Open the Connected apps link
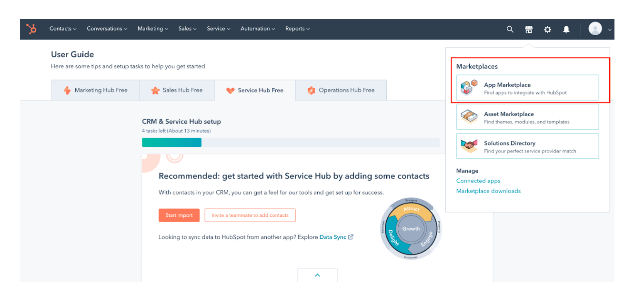The height and width of the screenshot is (307, 644). pyautogui.click(x=478, y=181)
